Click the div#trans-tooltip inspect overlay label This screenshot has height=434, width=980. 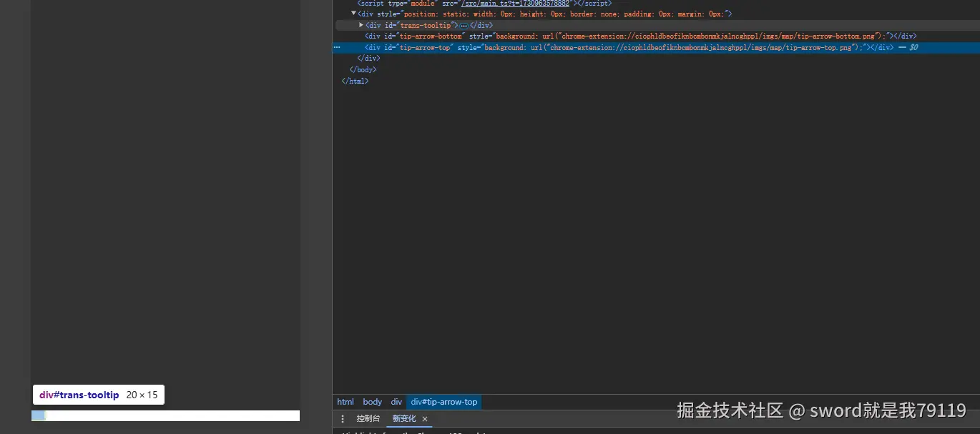coord(99,395)
